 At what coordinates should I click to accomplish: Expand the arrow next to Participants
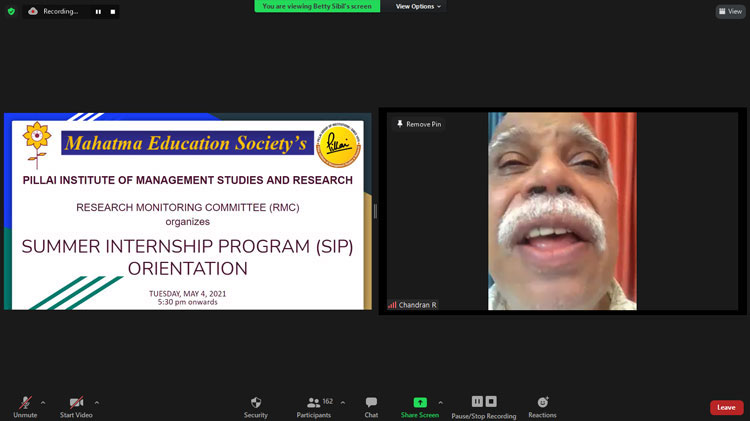pyautogui.click(x=343, y=402)
